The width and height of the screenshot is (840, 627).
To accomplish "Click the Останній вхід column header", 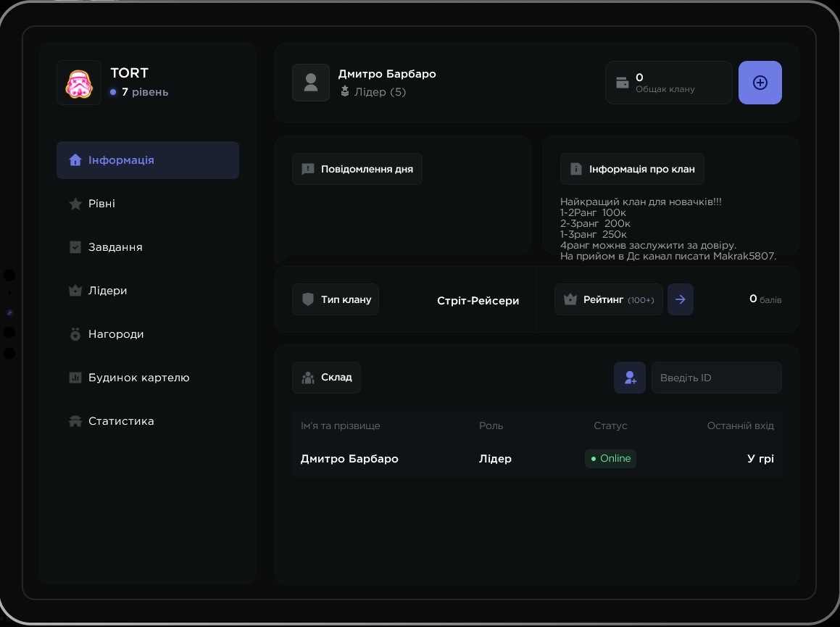I will coord(741,425).
